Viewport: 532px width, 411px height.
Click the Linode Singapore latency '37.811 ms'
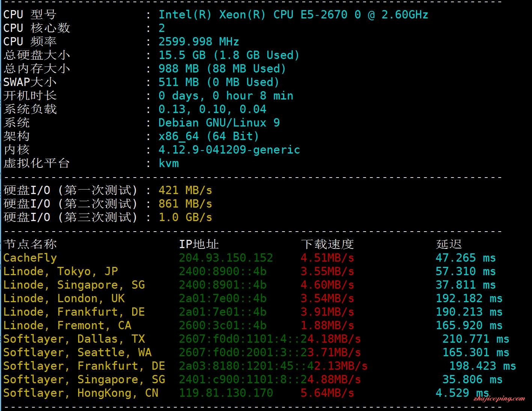pos(466,285)
